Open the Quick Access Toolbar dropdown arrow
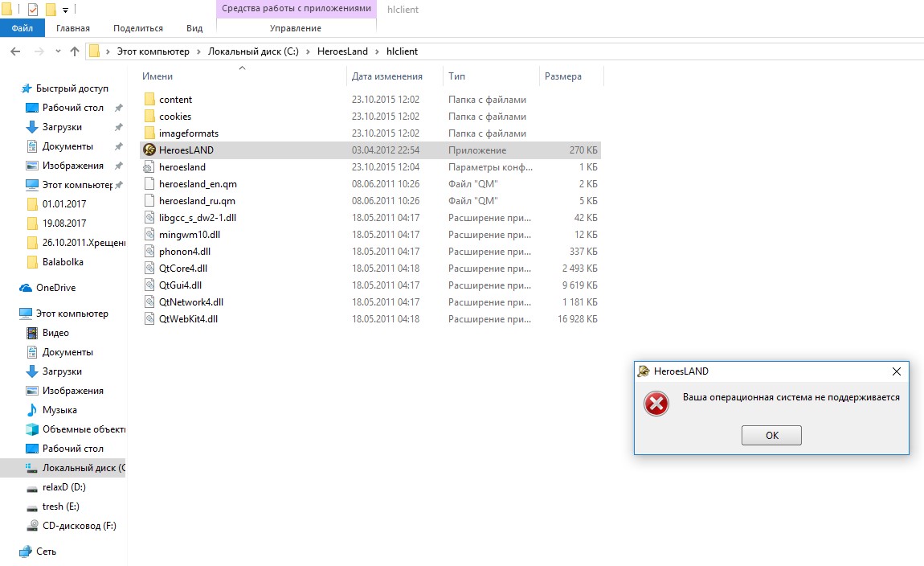The image size is (924, 566). [x=65, y=10]
